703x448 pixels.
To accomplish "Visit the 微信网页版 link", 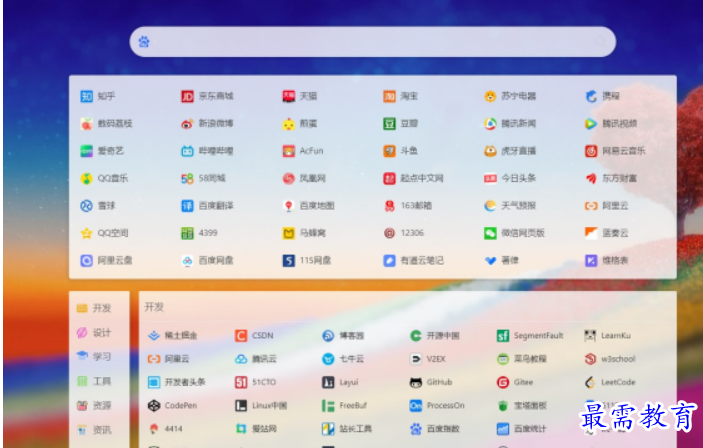I will click(514, 233).
